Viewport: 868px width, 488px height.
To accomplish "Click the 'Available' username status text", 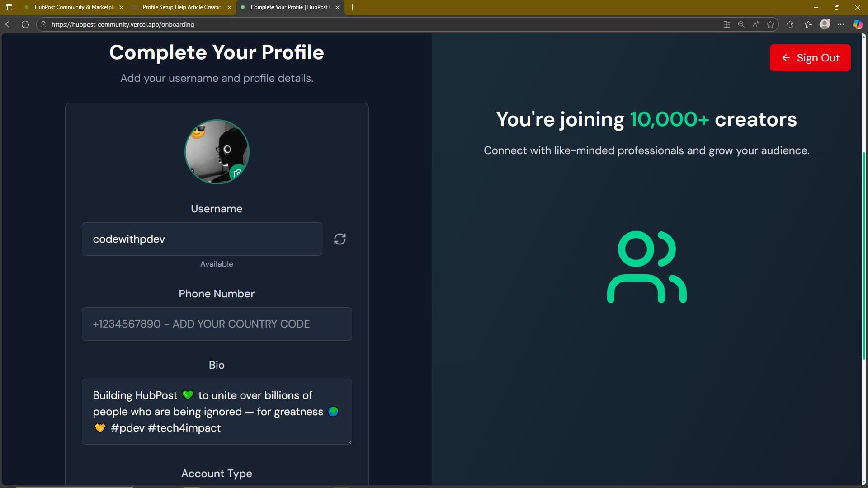I will coord(217,264).
